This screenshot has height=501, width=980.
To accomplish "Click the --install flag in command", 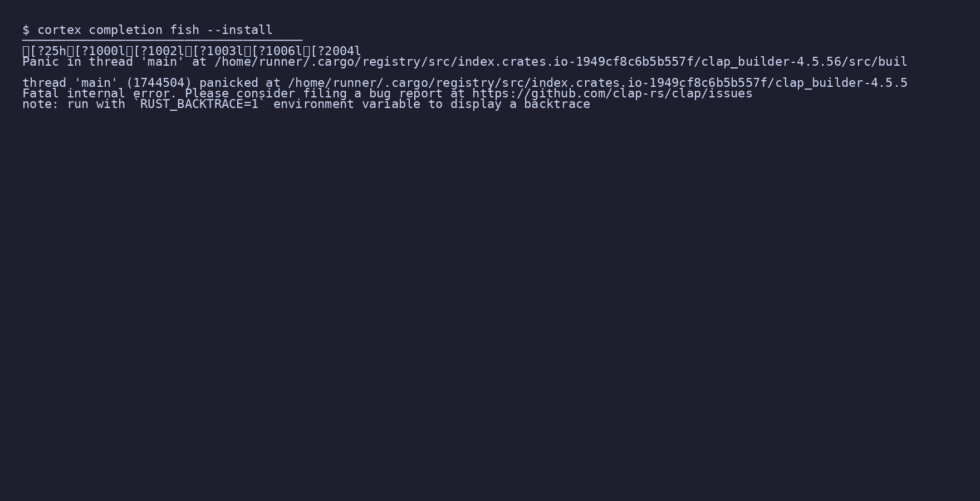I will [x=239, y=30].
